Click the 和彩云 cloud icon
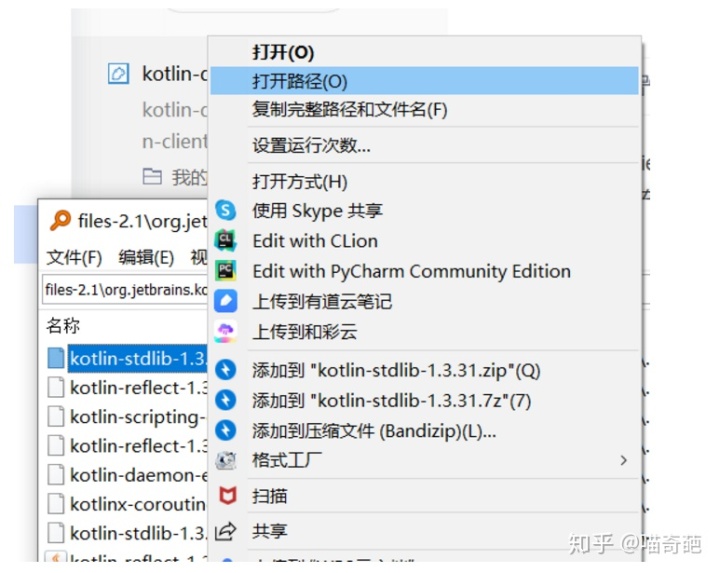This screenshot has width=720, height=573. coord(225,331)
